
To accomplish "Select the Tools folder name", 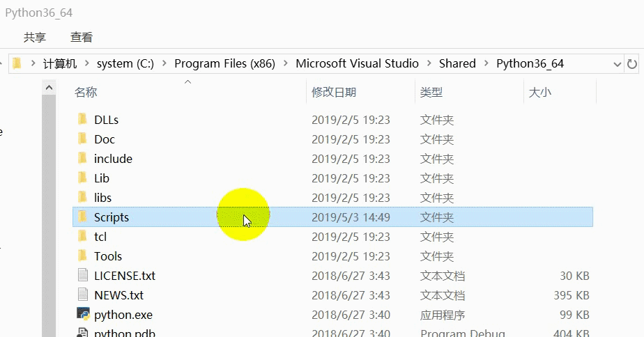I will point(108,256).
